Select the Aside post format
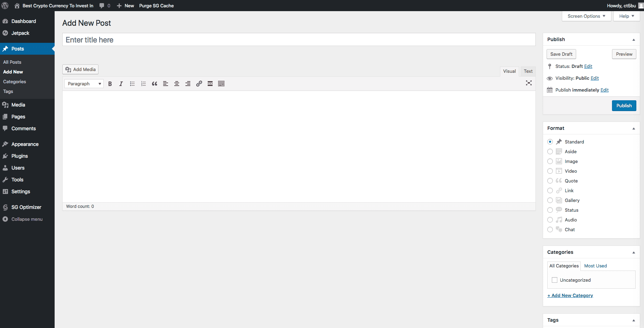This screenshot has width=644, height=328. pos(550,151)
